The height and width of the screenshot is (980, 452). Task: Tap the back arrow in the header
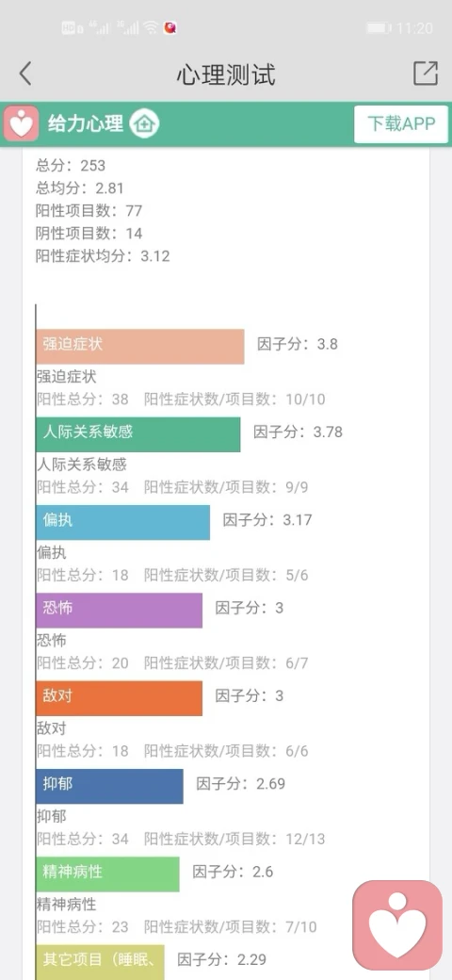(x=25, y=73)
